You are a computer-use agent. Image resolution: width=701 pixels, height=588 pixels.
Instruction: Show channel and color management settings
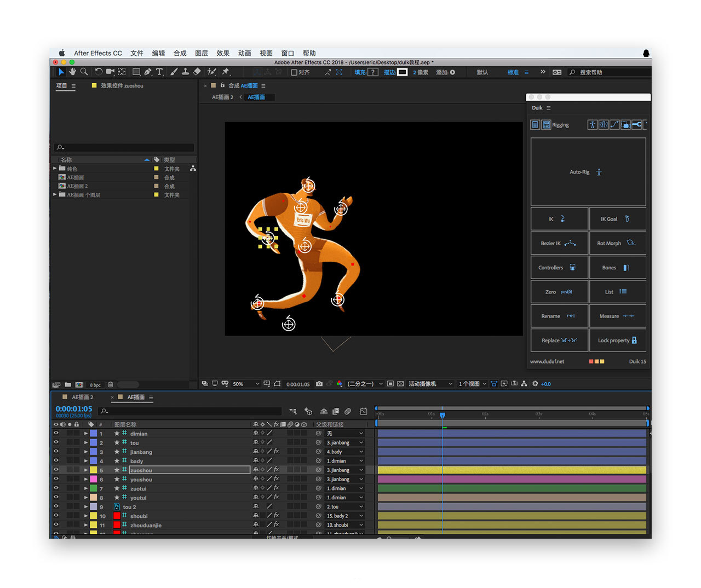coord(340,384)
